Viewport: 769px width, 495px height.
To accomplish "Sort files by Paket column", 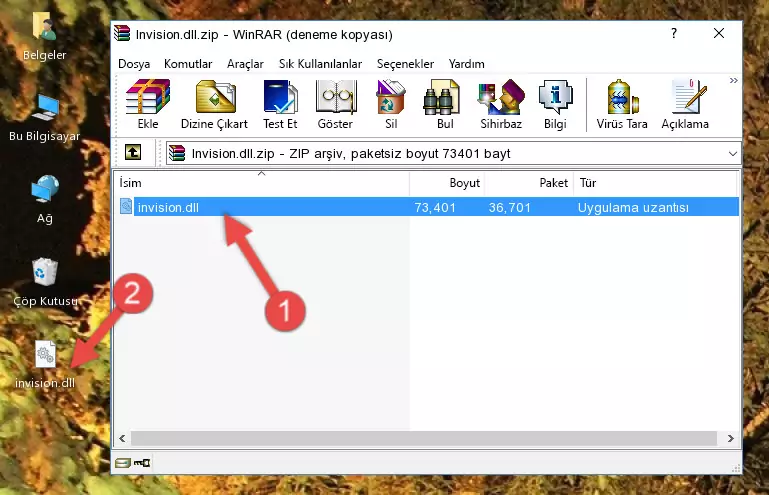I will click(x=529, y=183).
